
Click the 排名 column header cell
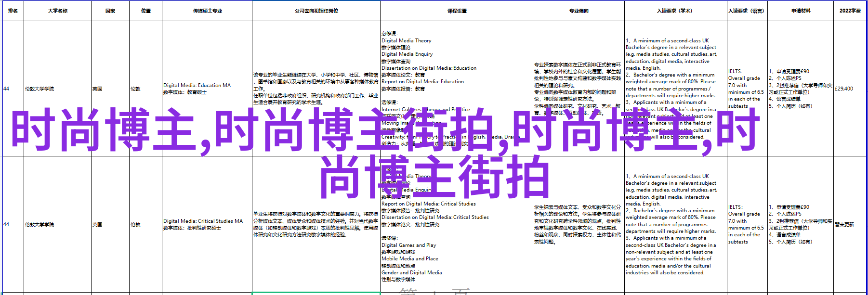pos(13,11)
